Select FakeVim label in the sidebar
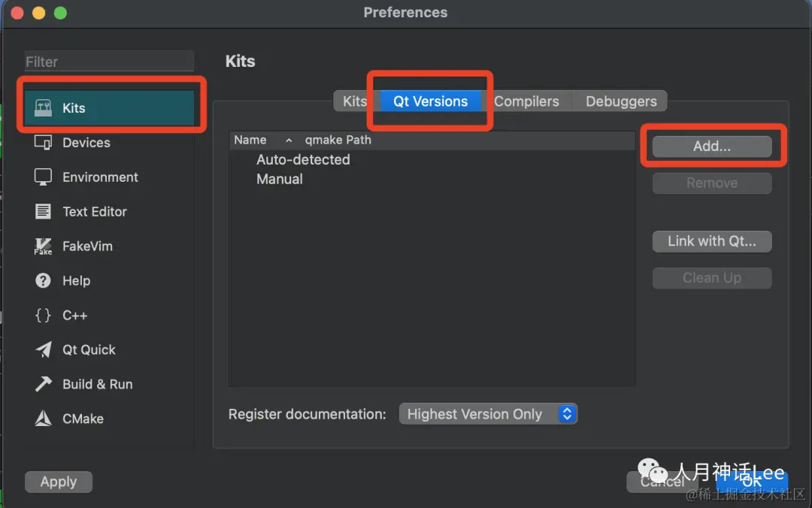Screen dimensions: 812x508 (x=87, y=246)
